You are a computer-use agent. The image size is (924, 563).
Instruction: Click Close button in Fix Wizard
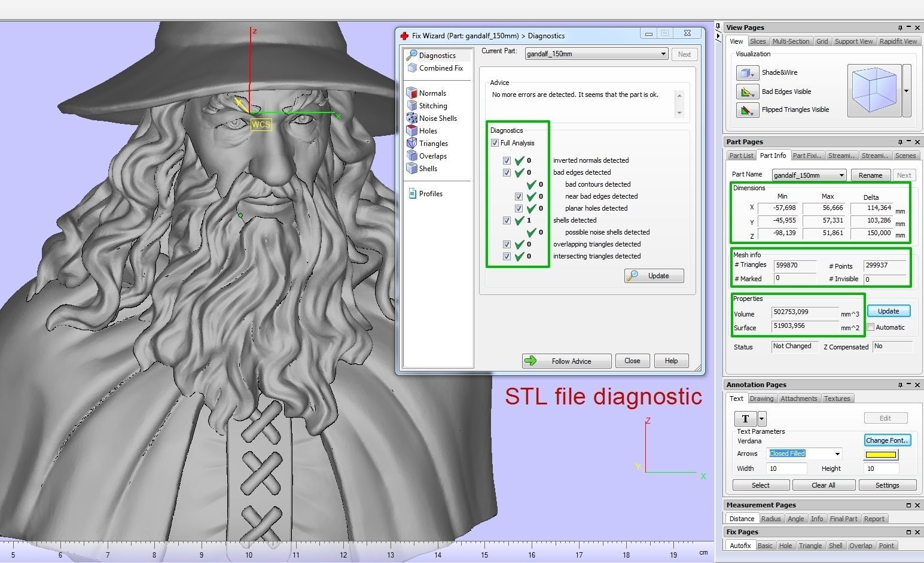click(632, 361)
